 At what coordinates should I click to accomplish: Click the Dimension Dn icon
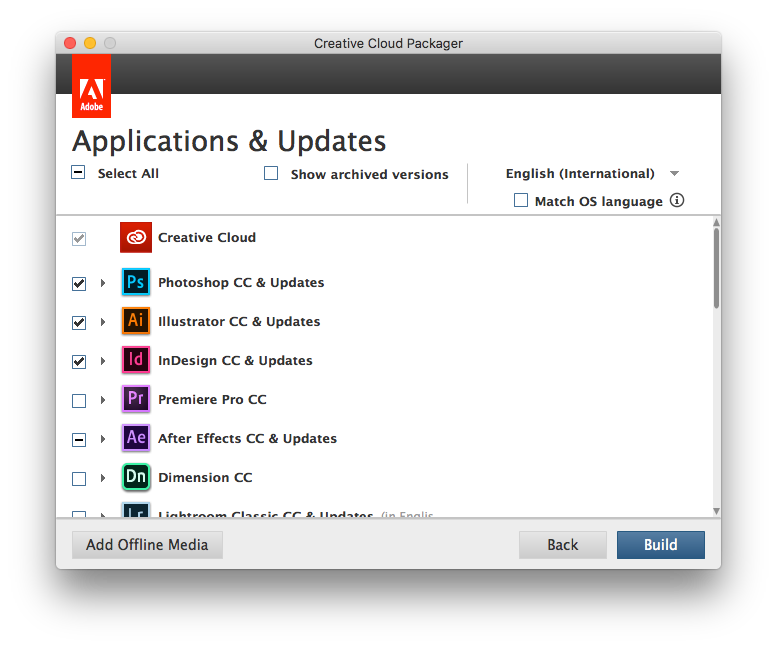(x=136, y=477)
